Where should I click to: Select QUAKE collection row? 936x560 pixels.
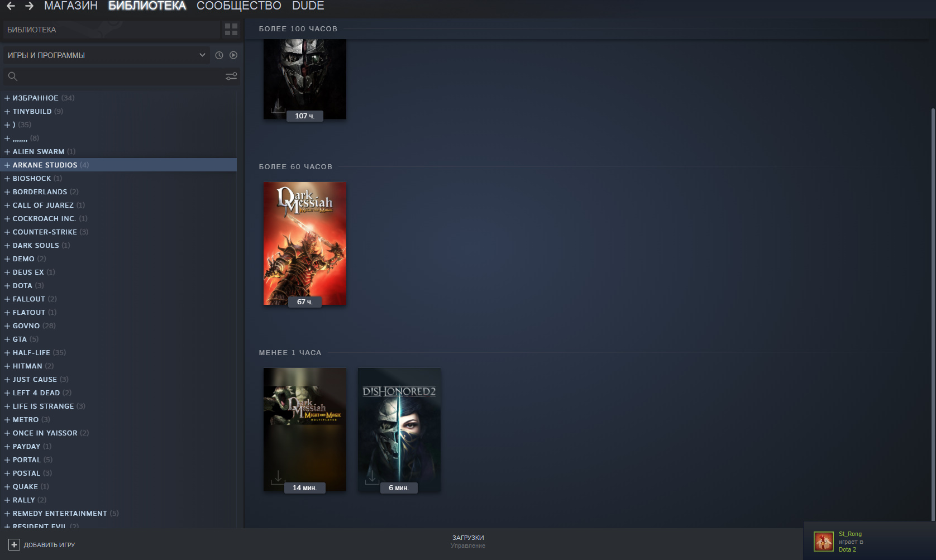(x=118, y=487)
